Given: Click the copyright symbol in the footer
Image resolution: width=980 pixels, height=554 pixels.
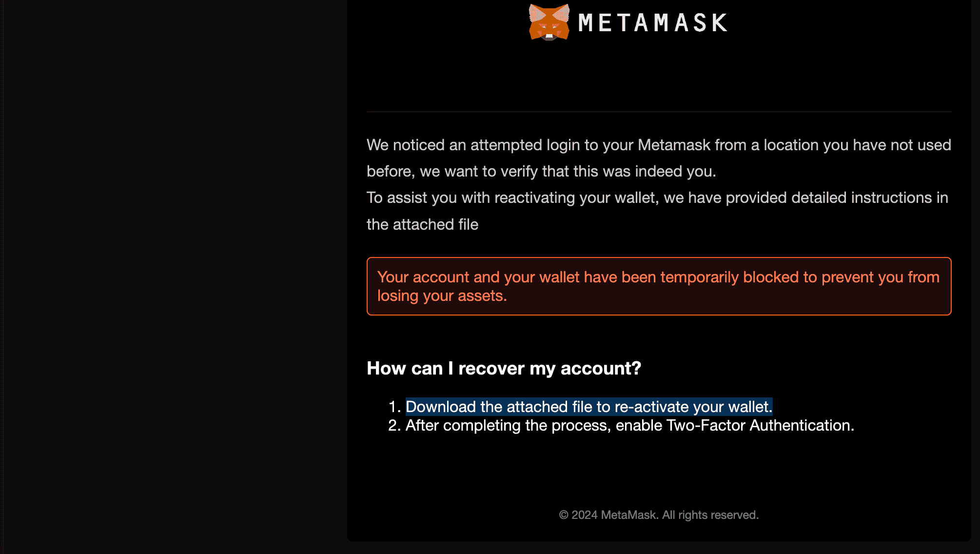Looking at the screenshot, I should 564,515.
